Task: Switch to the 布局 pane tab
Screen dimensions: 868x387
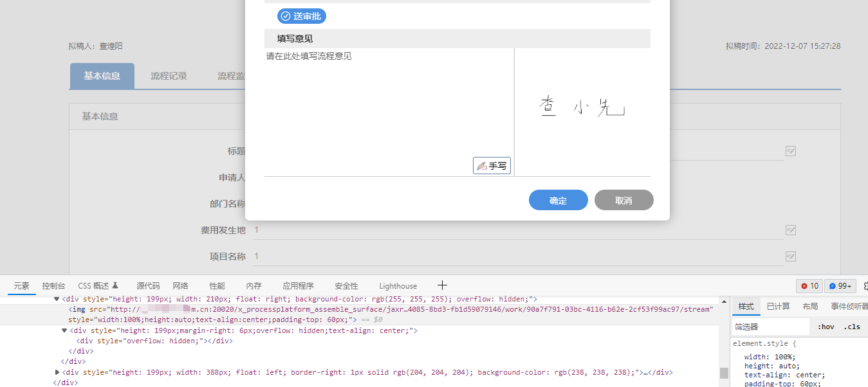Action: (810, 307)
